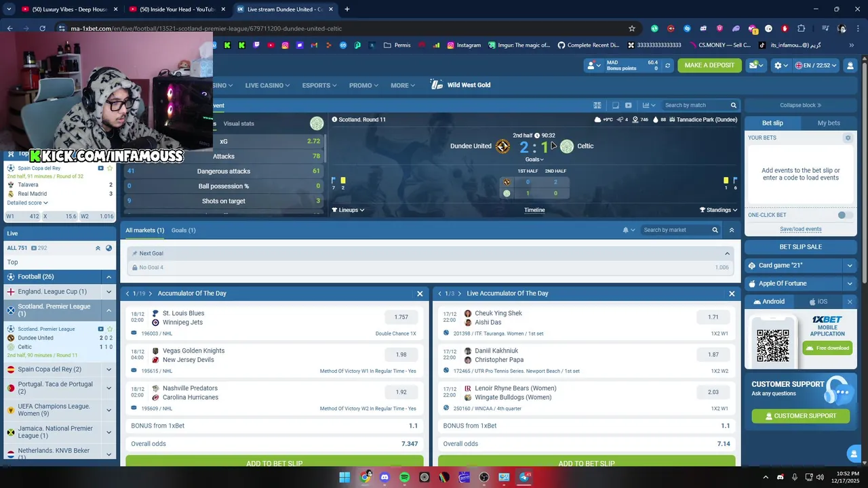Open the notification bell dropdown
This screenshot has height=488, width=868.
629,230
